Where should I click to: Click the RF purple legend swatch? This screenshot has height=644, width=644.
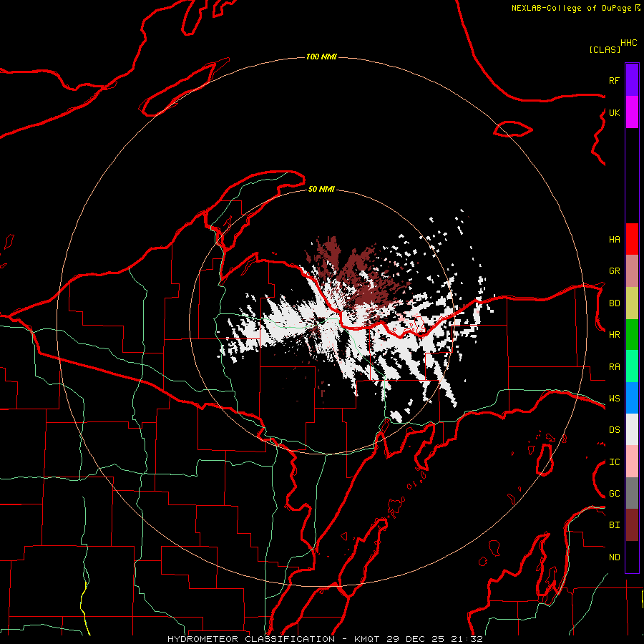click(632, 80)
